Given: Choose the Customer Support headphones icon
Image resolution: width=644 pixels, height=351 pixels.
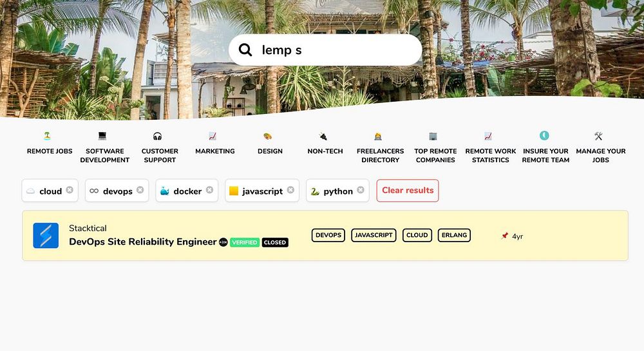Looking at the screenshot, I should pos(157,136).
